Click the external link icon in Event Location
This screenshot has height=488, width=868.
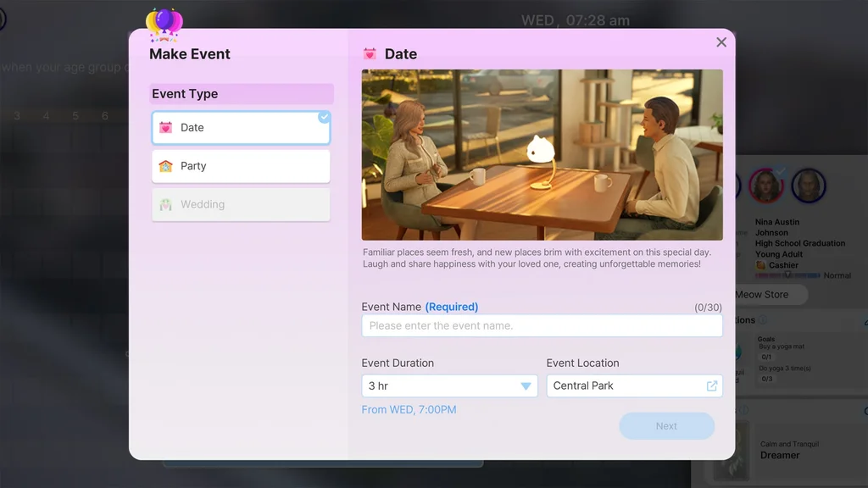tap(712, 385)
